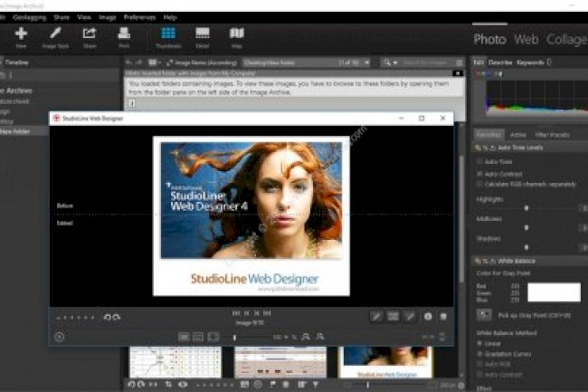Select Linear white balance method
This screenshot has height=392, width=588.
click(x=479, y=343)
